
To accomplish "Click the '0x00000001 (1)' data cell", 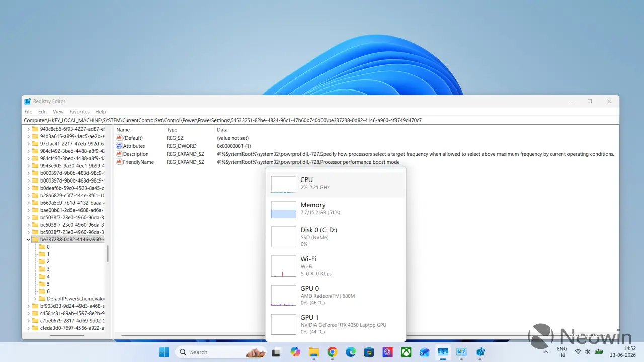I will 233,146.
